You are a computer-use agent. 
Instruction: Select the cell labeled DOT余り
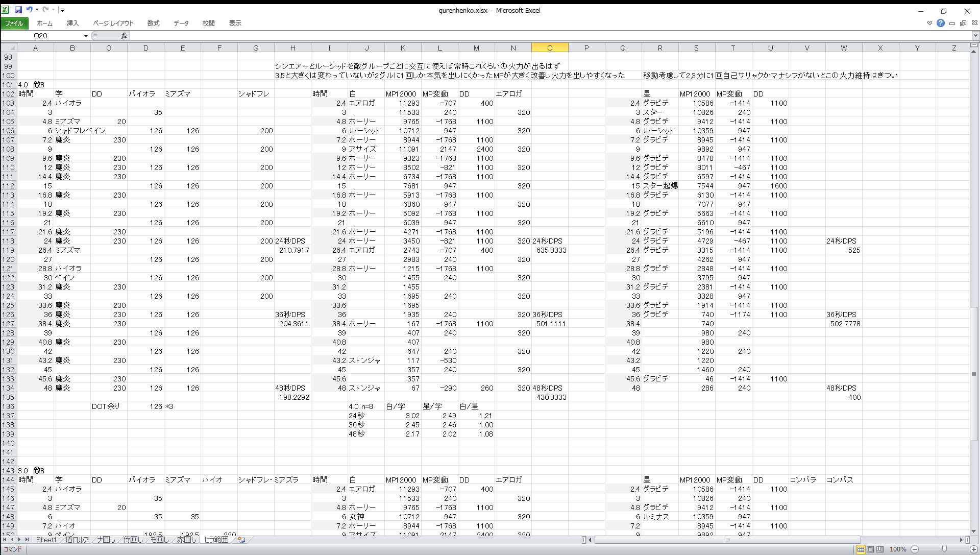[109, 406]
